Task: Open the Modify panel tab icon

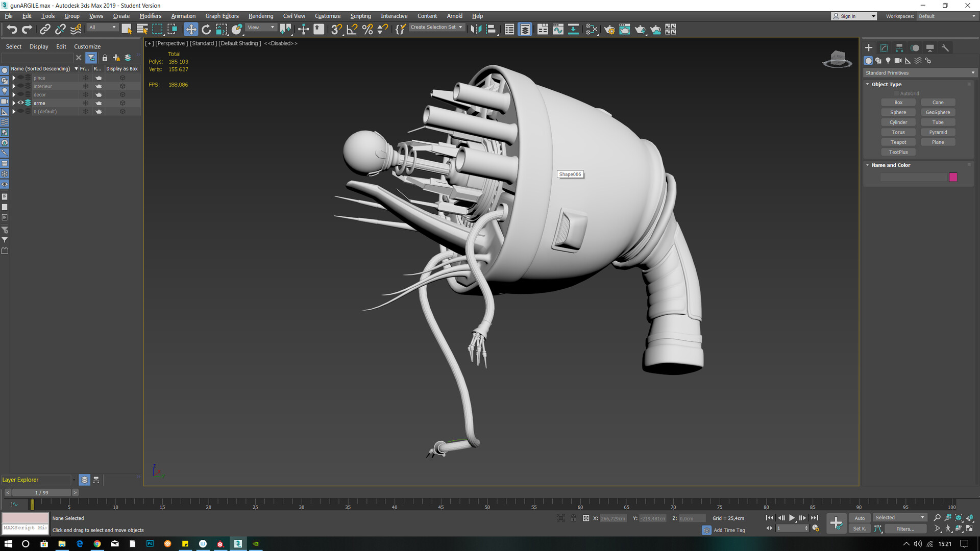Action: tap(884, 48)
